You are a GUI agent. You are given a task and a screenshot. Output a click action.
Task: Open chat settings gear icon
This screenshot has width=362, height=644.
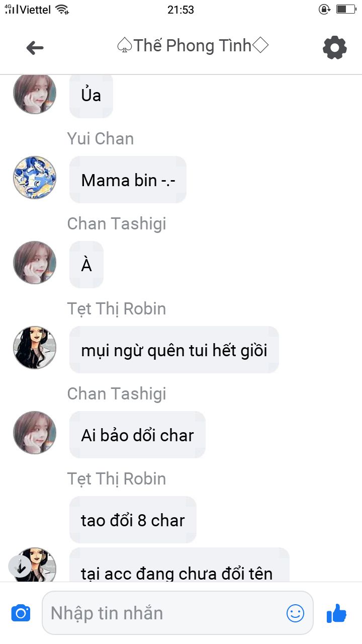coord(334,48)
